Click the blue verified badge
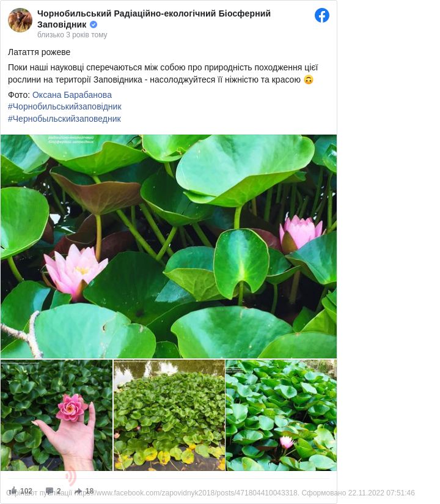The width and height of the screenshot is (440, 504). (x=94, y=24)
